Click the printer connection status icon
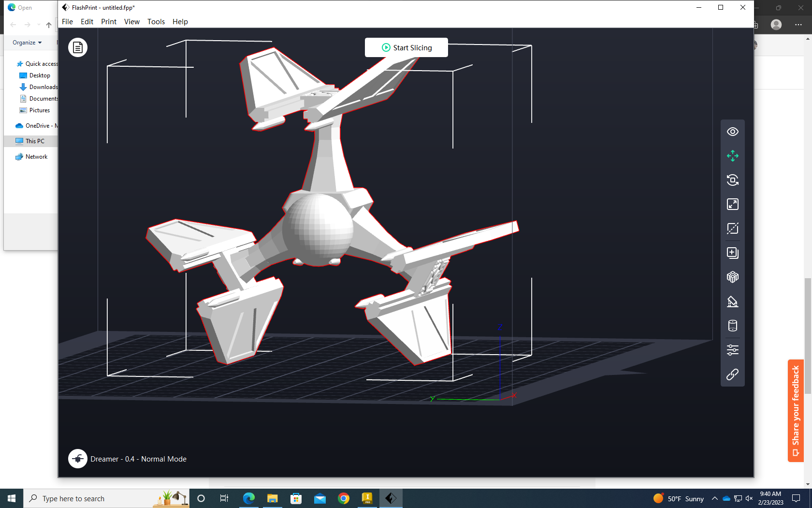 78,459
